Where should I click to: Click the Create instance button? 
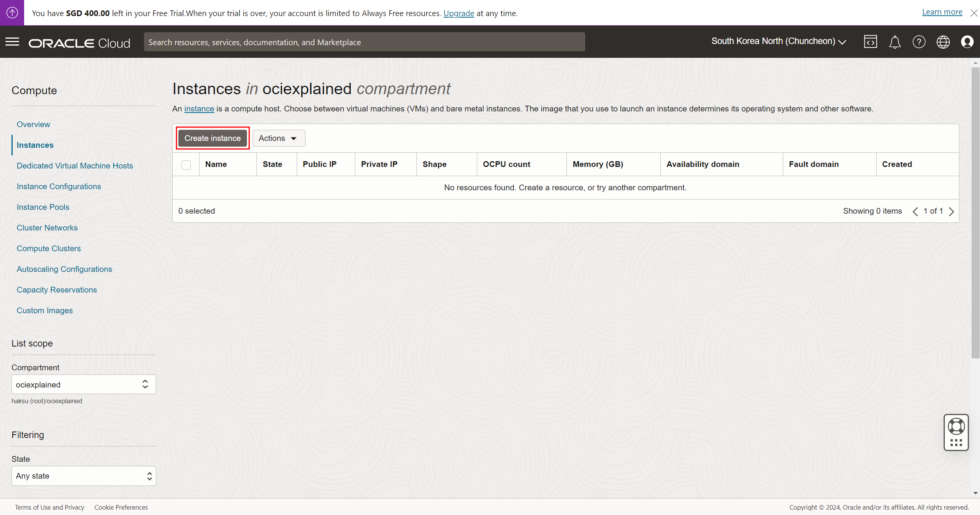[212, 138]
